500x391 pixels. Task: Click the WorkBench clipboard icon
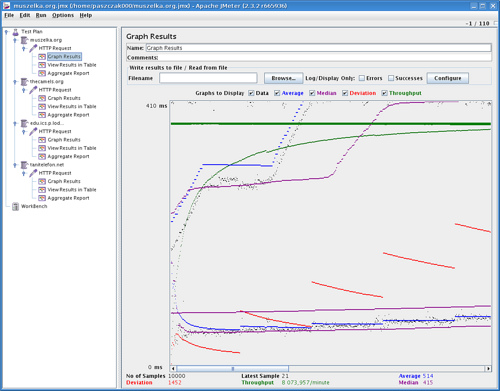[15, 207]
